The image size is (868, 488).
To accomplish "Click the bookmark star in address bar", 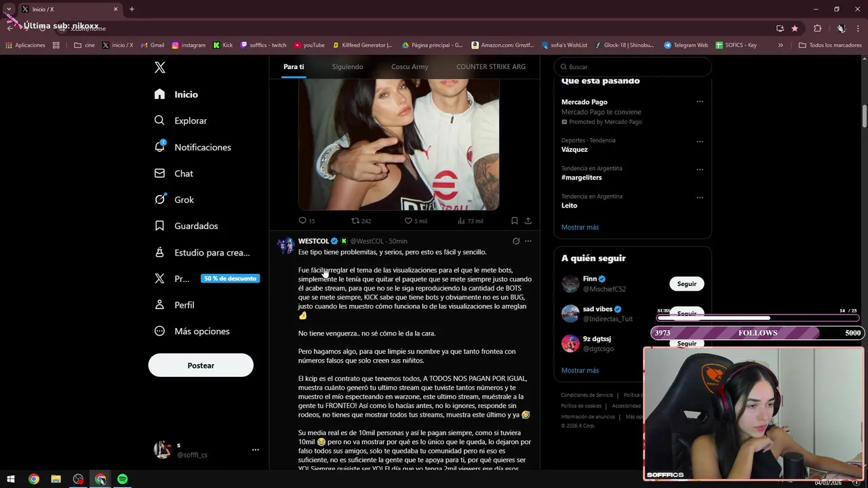I will (x=795, y=28).
